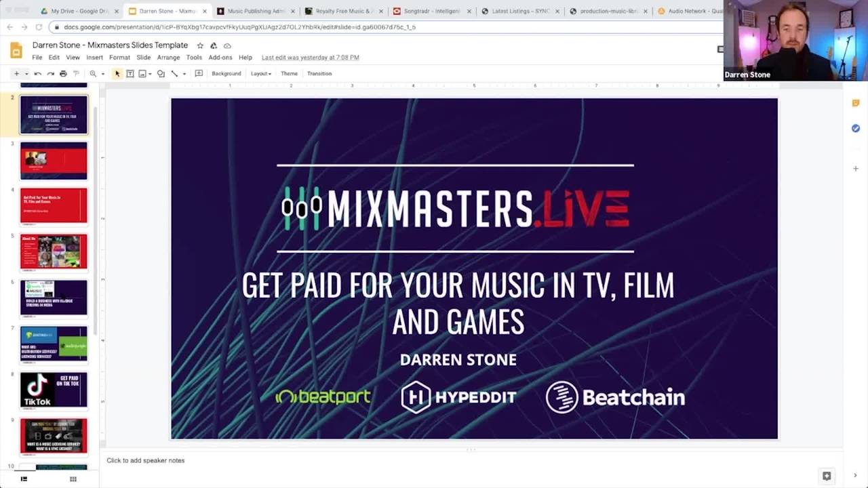Image resolution: width=868 pixels, height=488 pixels.
Task: Open the zoom dropdown arrow
Action: coord(103,73)
